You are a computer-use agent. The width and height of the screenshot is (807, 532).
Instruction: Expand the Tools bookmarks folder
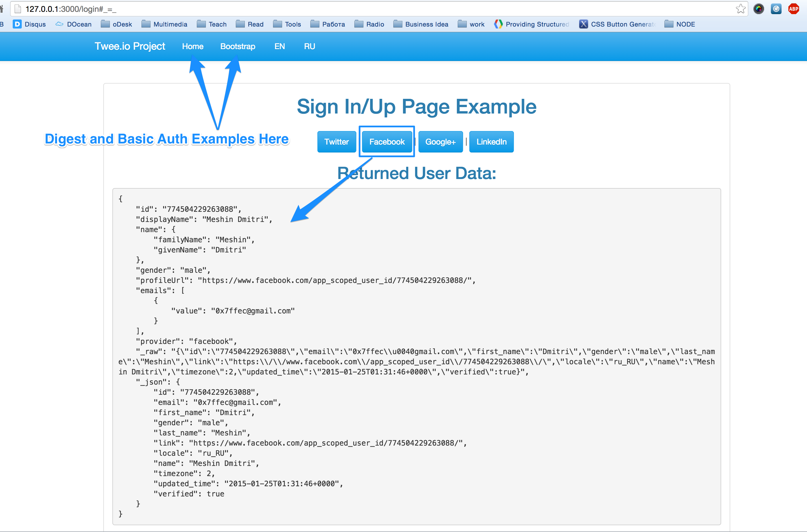(x=287, y=24)
